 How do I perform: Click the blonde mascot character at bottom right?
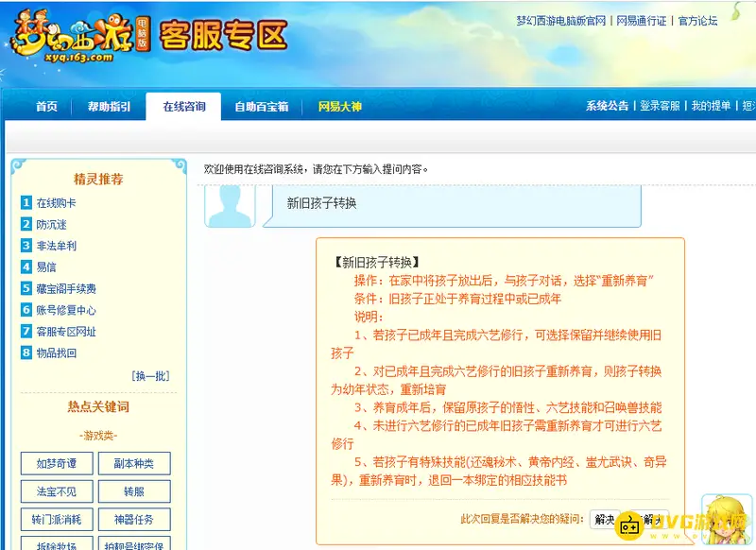tap(727, 520)
